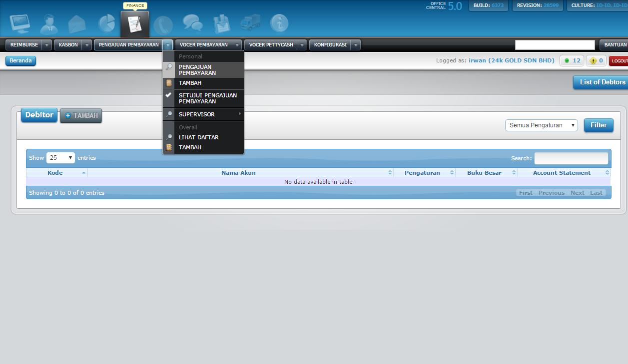Click magnifier icon beside Lihat Daftar

[169, 137]
